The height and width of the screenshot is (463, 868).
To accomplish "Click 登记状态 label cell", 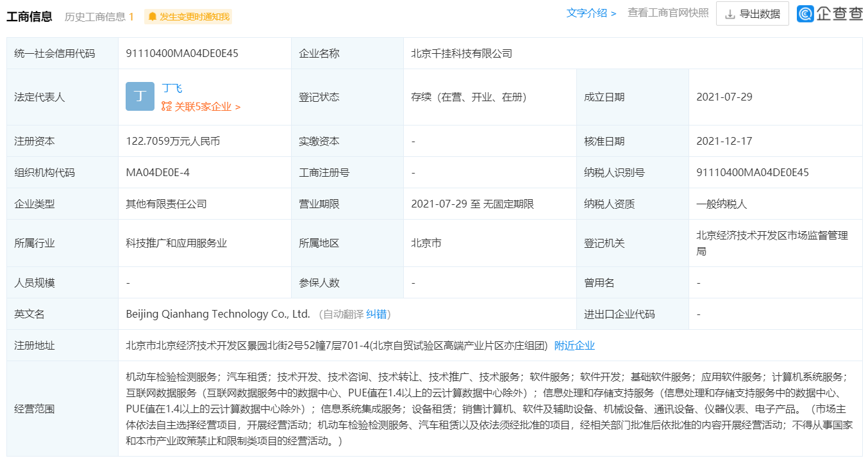I will point(347,97).
